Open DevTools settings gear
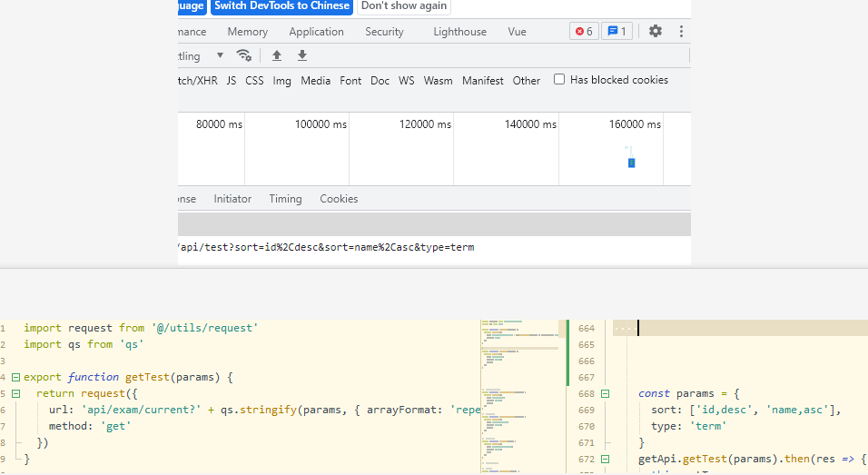The image size is (868, 475). (656, 31)
